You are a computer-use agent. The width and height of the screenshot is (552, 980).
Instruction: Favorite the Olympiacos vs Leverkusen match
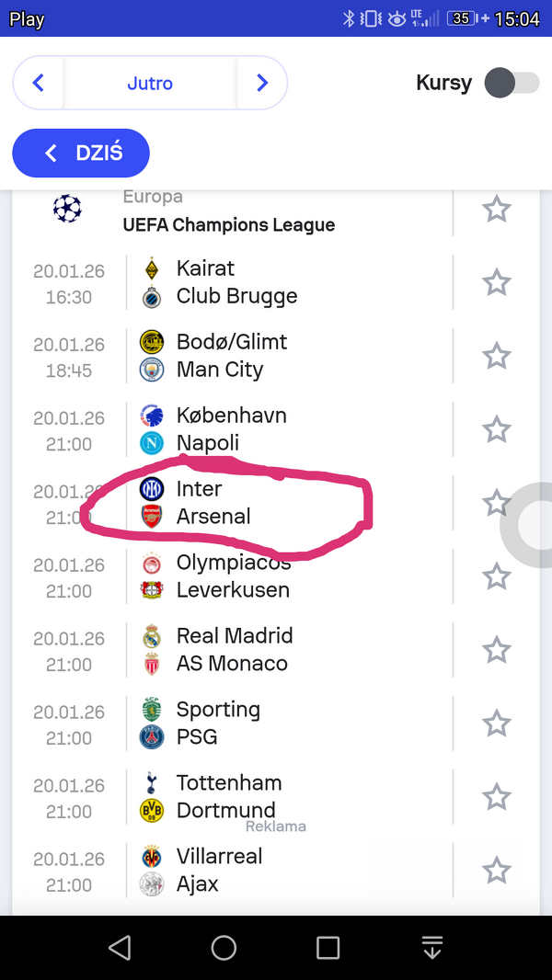497,576
